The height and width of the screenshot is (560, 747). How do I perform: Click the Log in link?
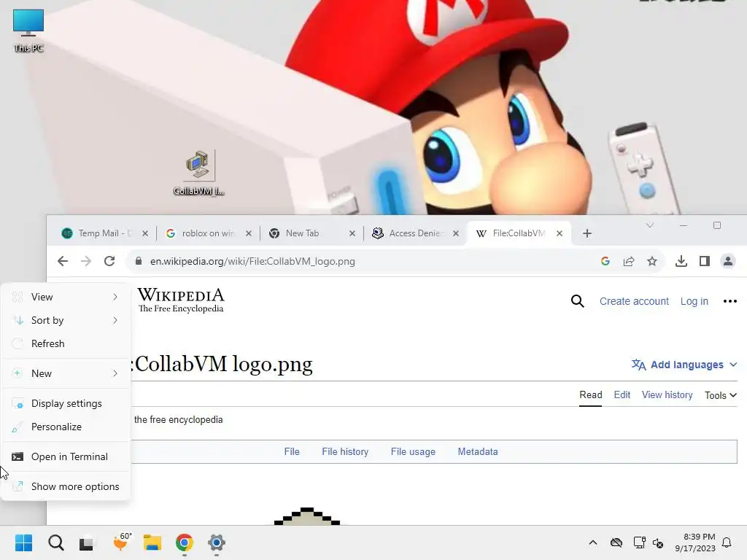(694, 301)
